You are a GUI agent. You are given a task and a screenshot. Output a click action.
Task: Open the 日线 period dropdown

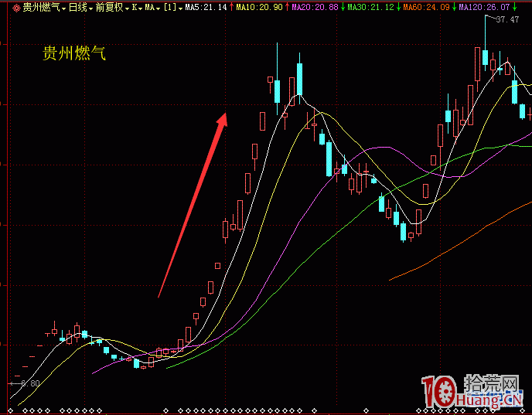click(x=80, y=8)
